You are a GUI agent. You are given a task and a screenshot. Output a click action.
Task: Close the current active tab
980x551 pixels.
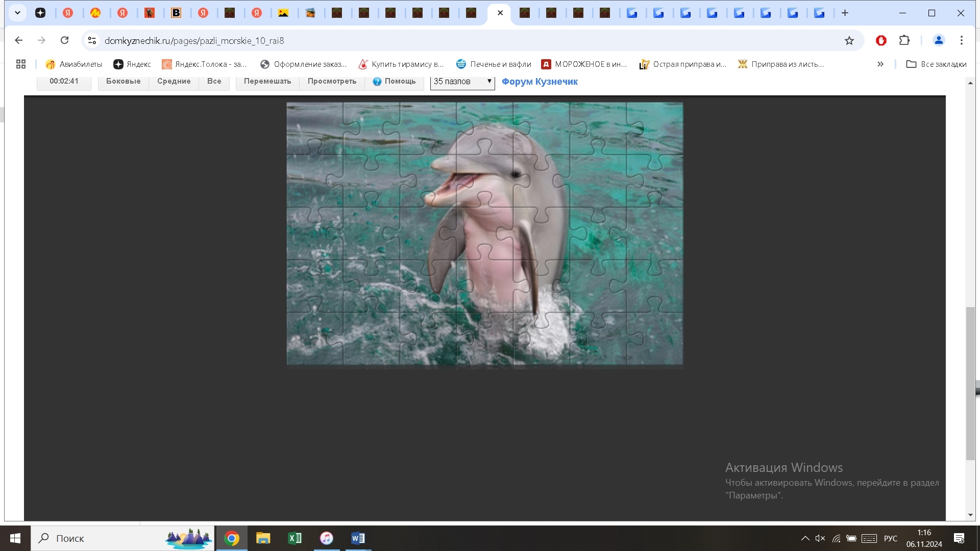[x=500, y=13]
